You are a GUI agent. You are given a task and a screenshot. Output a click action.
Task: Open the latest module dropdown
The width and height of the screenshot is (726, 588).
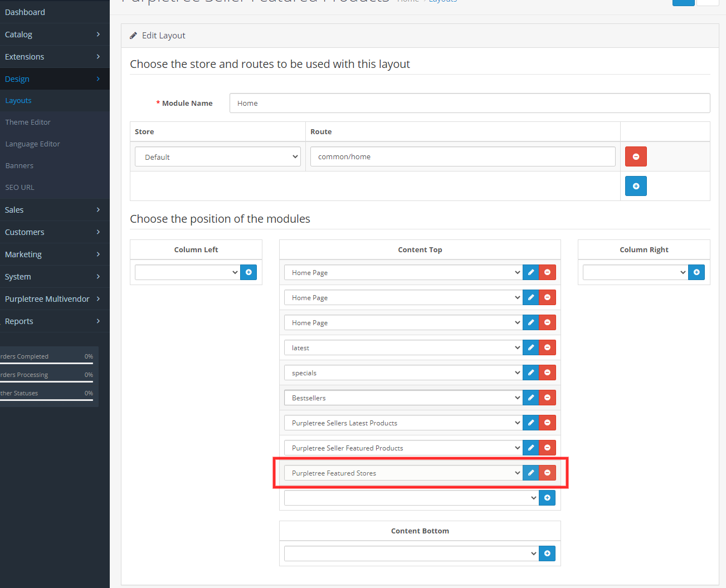[403, 347]
